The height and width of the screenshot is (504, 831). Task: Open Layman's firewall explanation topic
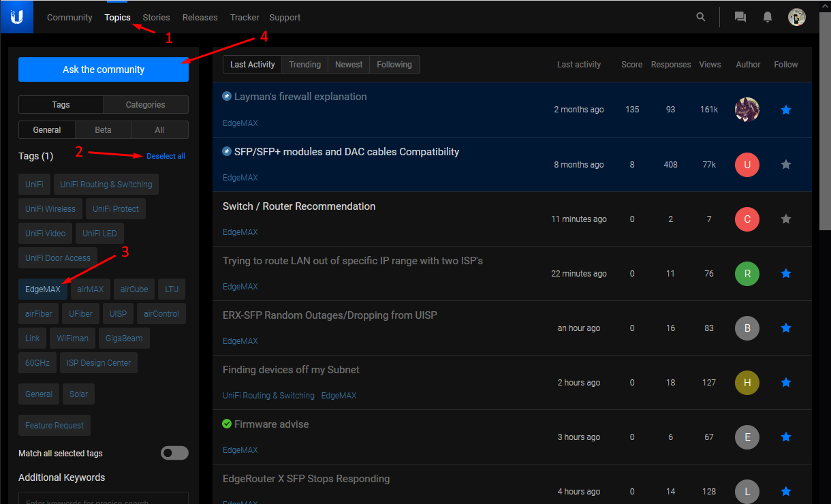[300, 97]
